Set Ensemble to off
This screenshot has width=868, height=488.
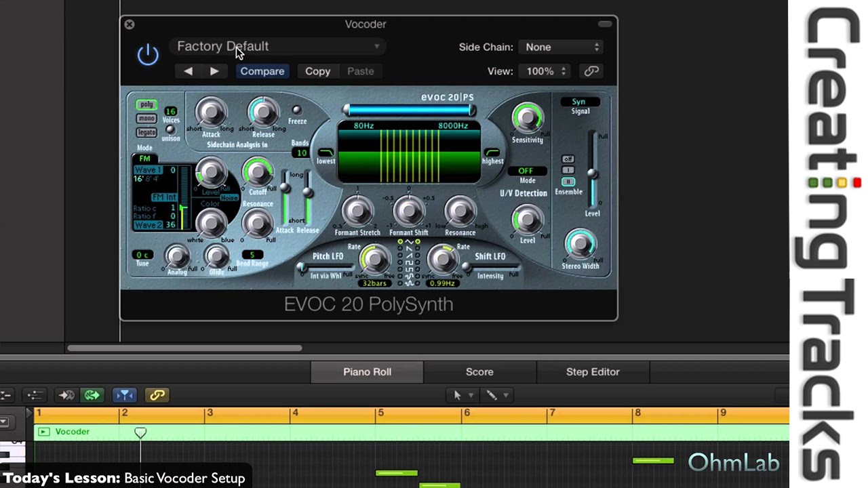pos(568,159)
